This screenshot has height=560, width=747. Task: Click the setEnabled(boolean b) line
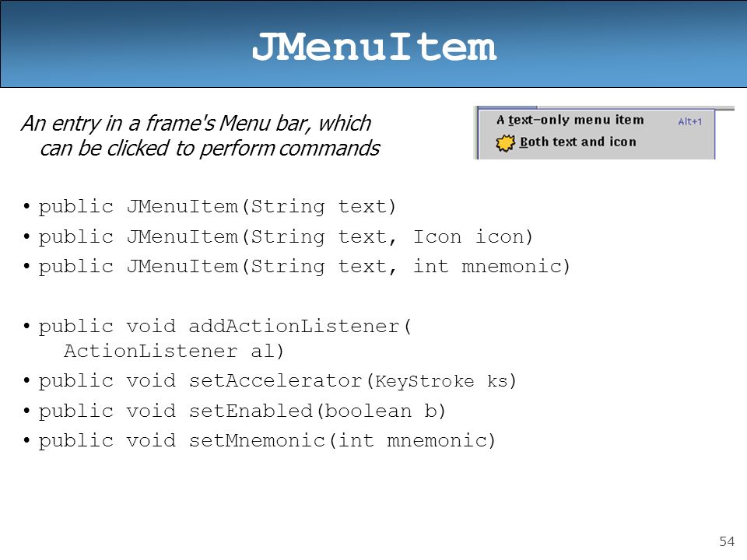coord(242,411)
